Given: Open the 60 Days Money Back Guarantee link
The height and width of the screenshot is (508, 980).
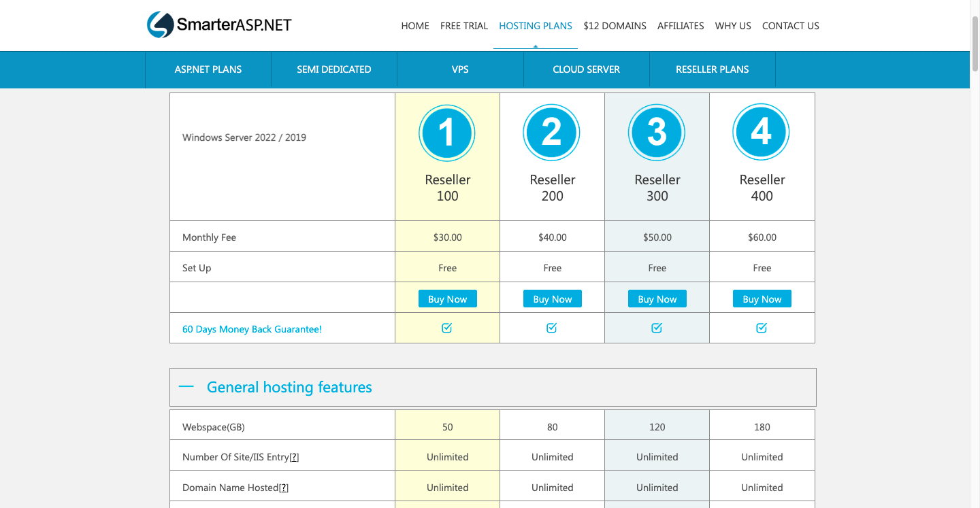Looking at the screenshot, I should click(252, 329).
